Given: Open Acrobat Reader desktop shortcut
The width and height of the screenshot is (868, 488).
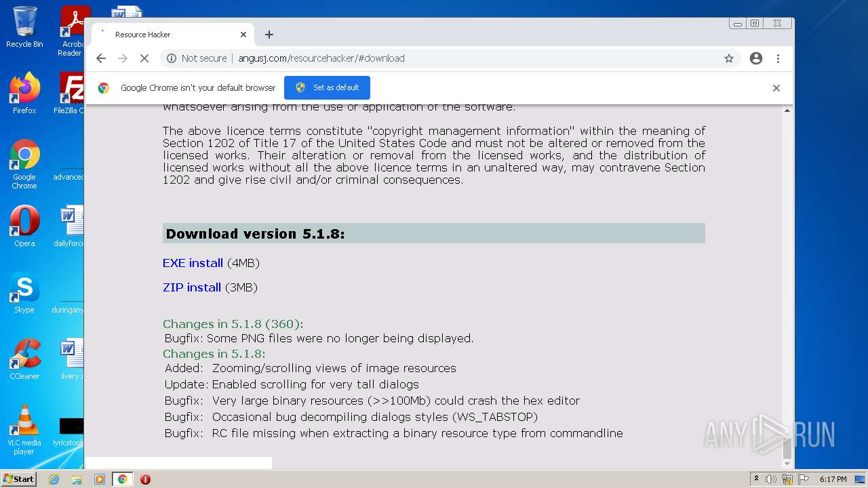Looking at the screenshot, I should [72, 31].
